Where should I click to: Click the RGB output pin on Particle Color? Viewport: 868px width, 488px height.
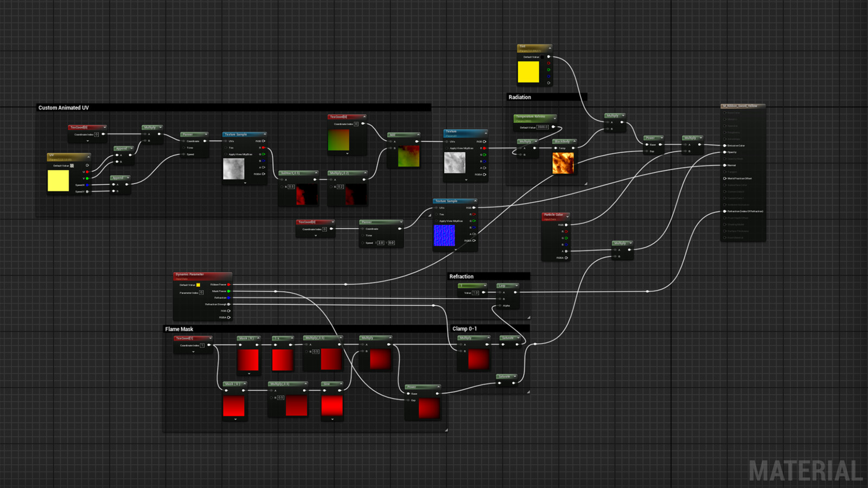[566, 225]
